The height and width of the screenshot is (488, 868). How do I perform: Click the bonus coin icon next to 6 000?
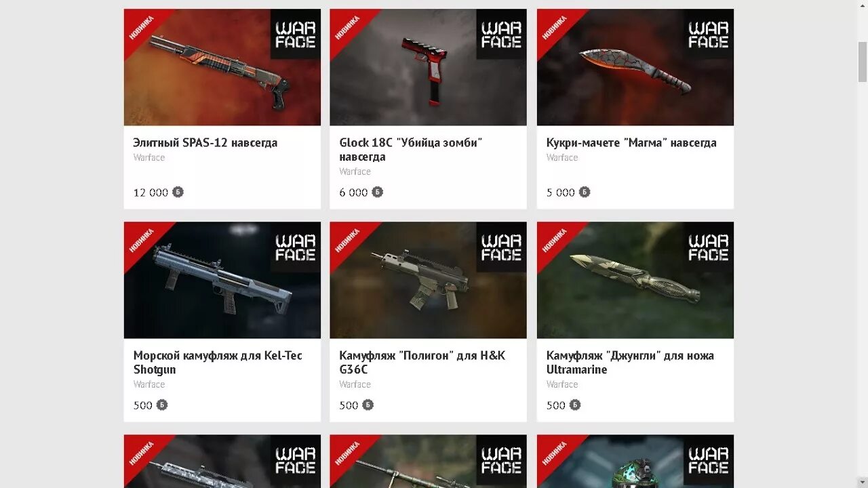click(x=378, y=192)
